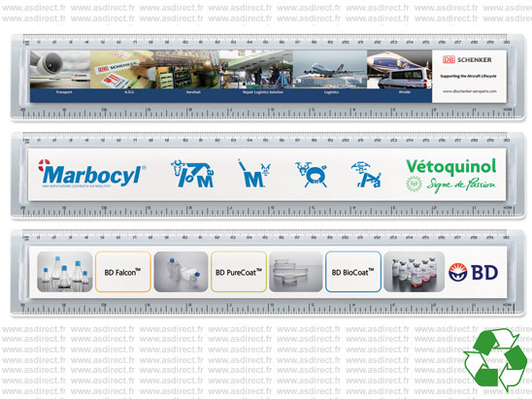Image resolution: width=532 pixels, height=399 pixels.
Task: Click the red cross emblem above Marbocyl
Action: coord(44,165)
